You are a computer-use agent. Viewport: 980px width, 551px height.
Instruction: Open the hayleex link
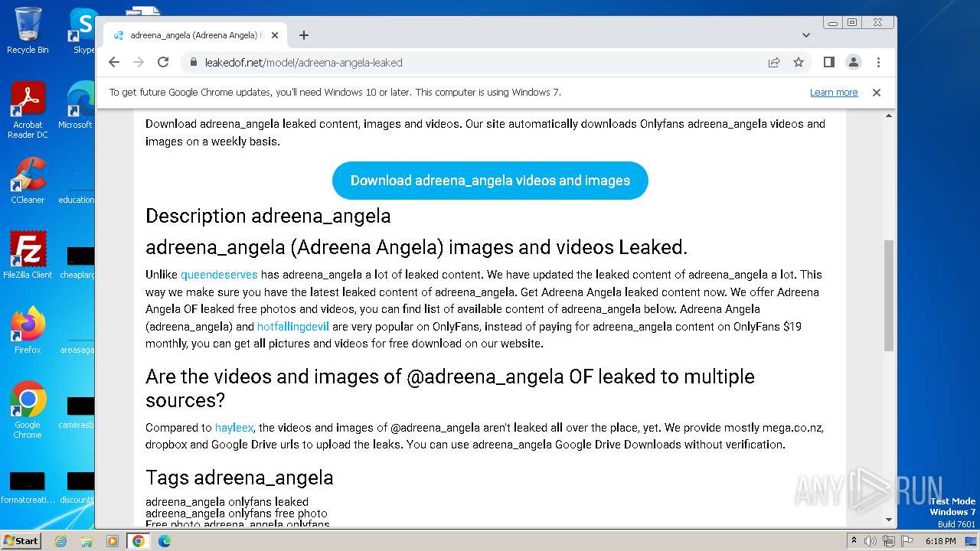point(234,428)
